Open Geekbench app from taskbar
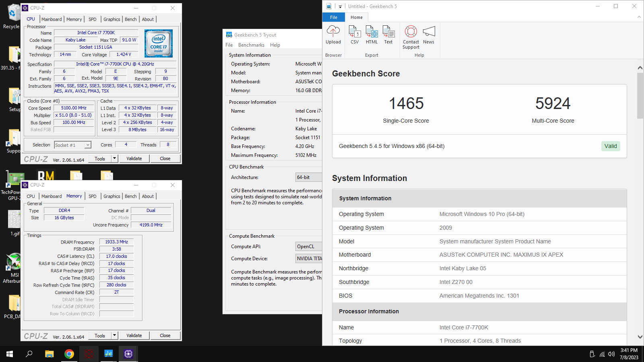 (109, 354)
